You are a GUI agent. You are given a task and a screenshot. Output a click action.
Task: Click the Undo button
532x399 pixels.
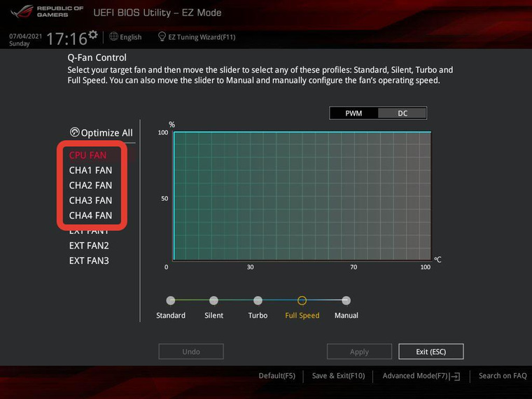191,351
